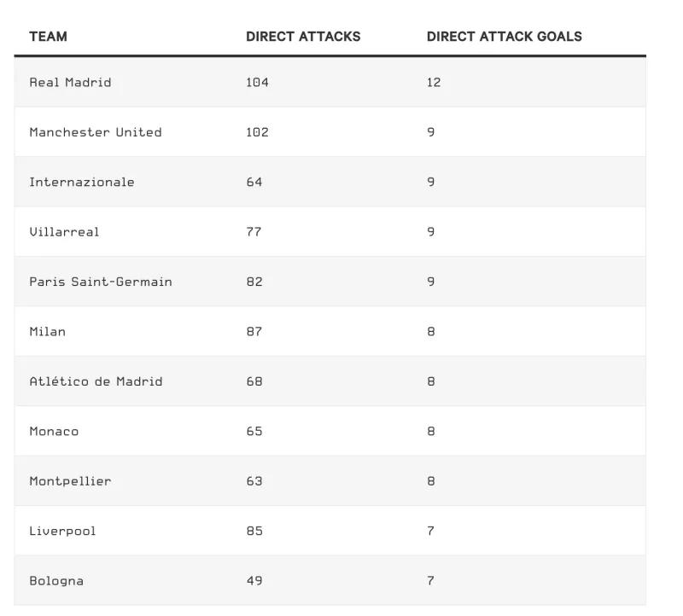Select Liverpool's direct attack goals value

(430, 531)
